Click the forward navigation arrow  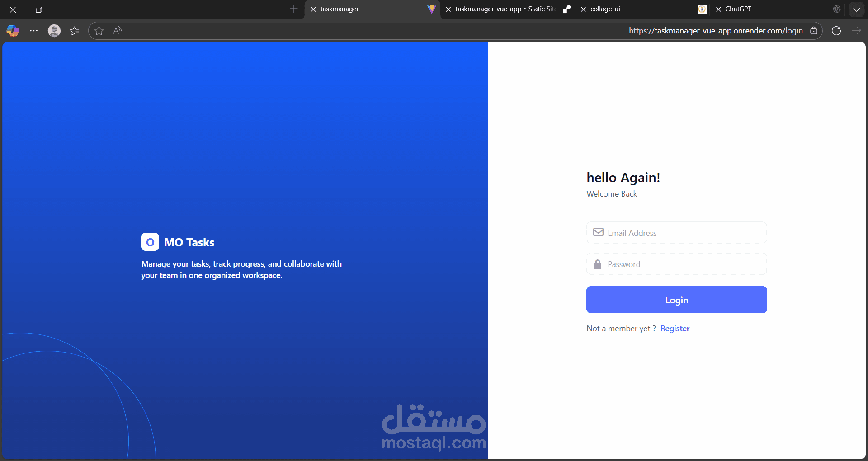(856, 31)
